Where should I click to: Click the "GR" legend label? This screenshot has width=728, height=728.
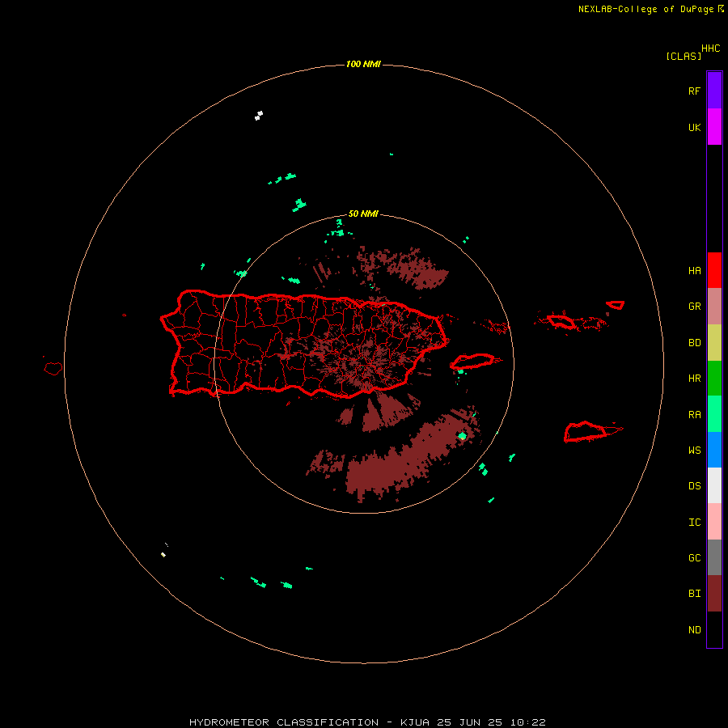[x=694, y=307]
